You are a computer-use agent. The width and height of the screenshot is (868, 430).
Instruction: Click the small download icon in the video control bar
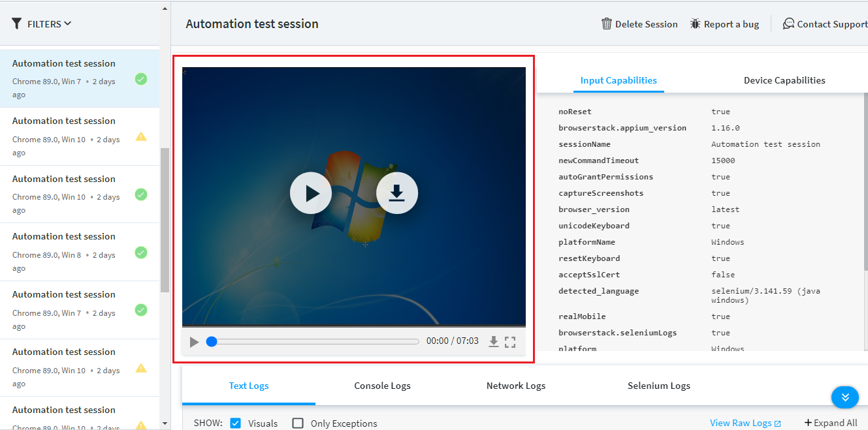pyautogui.click(x=494, y=341)
